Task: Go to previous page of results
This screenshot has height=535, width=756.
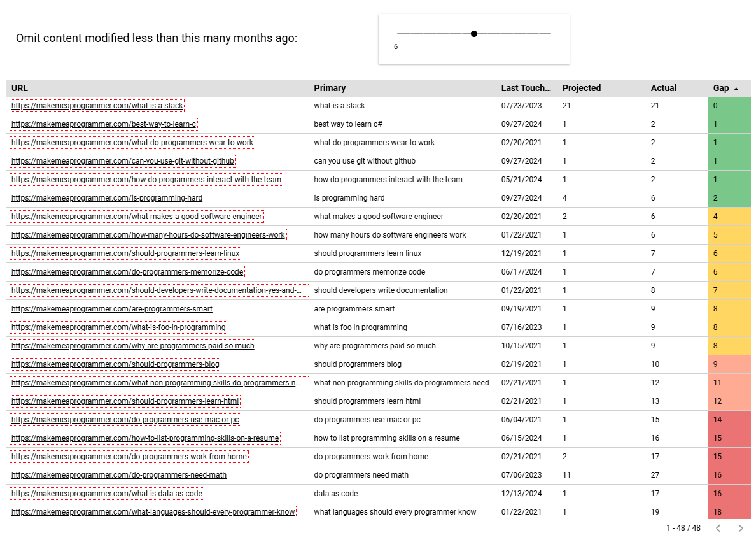Action: click(718, 528)
